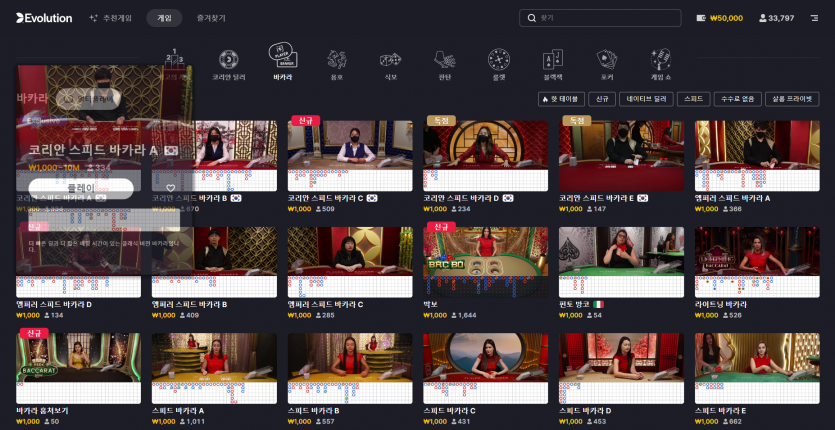Click the 스피드 바카라 E title
This screenshot has width=835, height=430.
tap(721, 411)
